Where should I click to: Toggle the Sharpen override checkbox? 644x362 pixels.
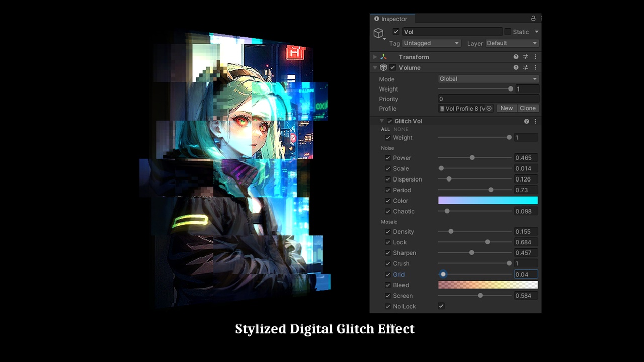[x=387, y=253]
